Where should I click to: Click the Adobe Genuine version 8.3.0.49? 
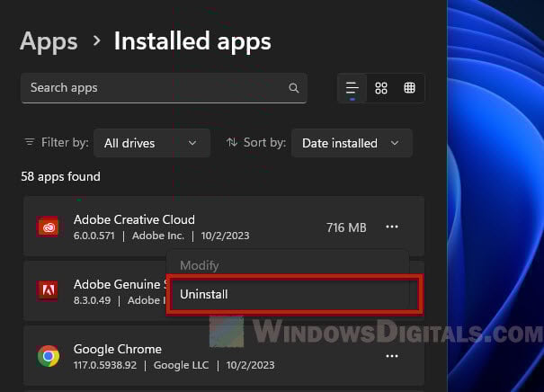coord(92,300)
